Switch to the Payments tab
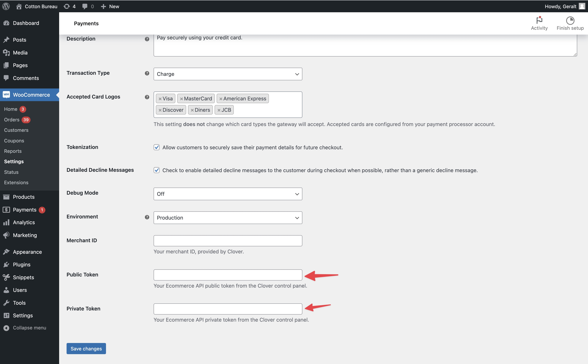588x364 pixels. pyautogui.click(x=86, y=23)
